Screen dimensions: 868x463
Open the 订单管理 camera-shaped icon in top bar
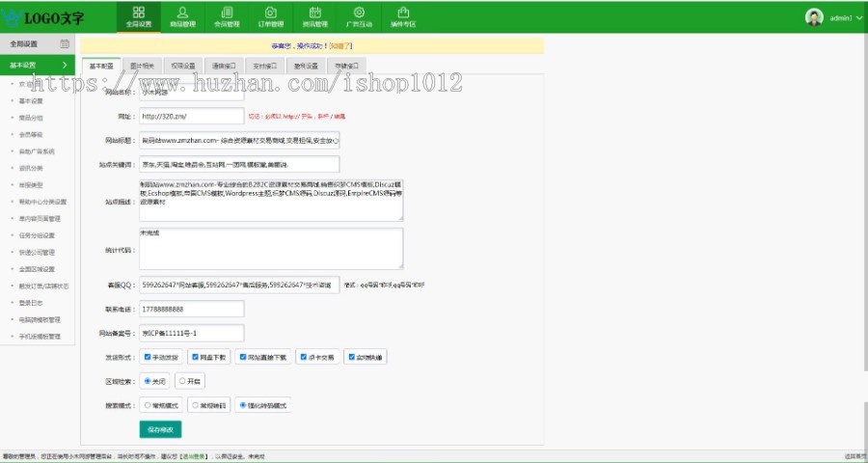coord(271,13)
